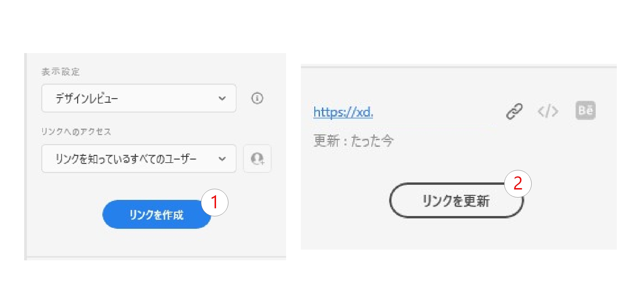Image resolution: width=644 pixels, height=299 pixels.
Task: Select the 表示設定 section label
Action: click(x=60, y=71)
